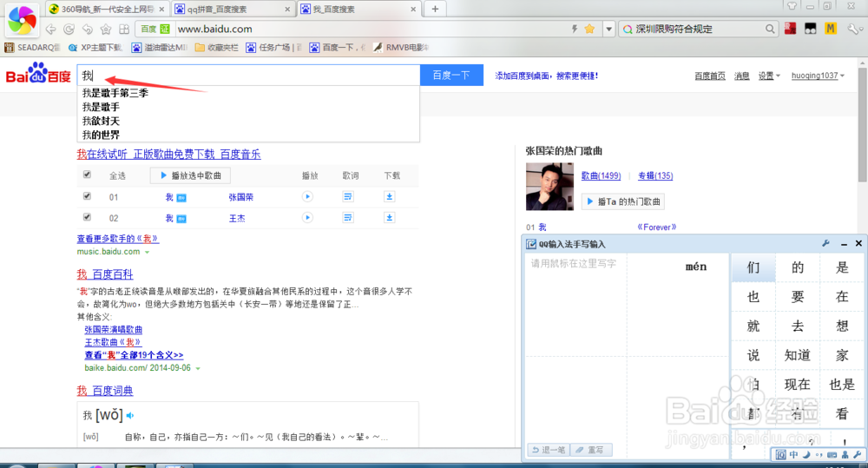
Task: View lyrics of song 01
Action: [348, 196]
